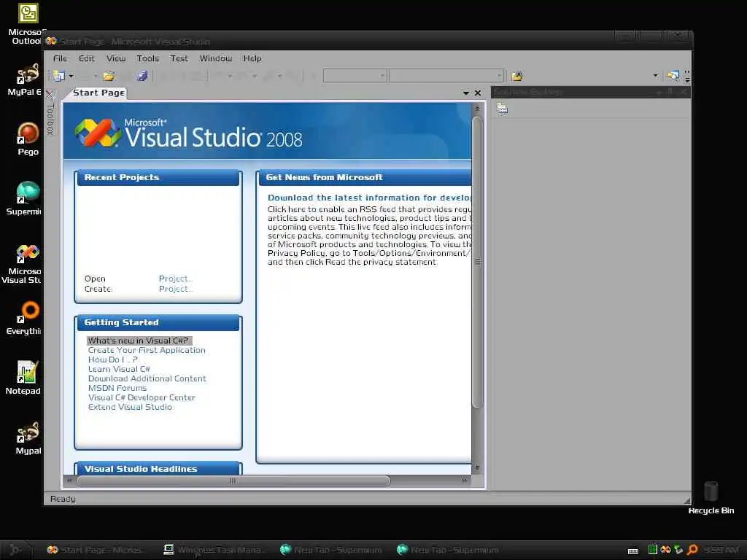Viewport: 747px width, 560px height.
Task: Click the orange magnifier Everything tray icon
Action: tap(692, 550)
